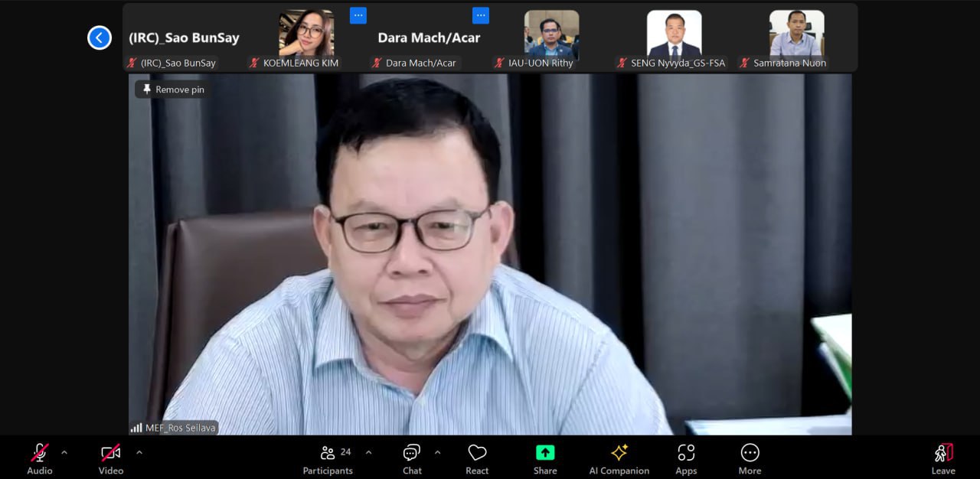The height and width of the screenshot is (479, 980).
Task: Expand the caret next to Chat
Action: 437,452
